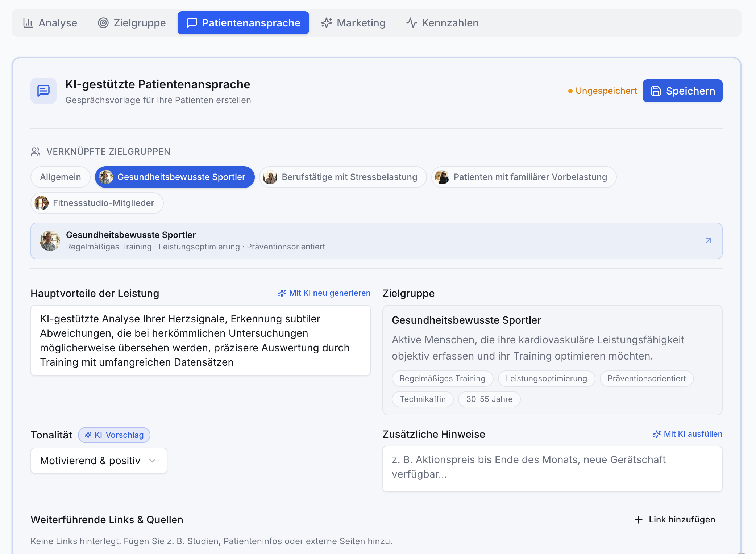This screenshot has width=756, height=554.
Task: Open the linked target group arrow icon
Action: tap(708, 241)
